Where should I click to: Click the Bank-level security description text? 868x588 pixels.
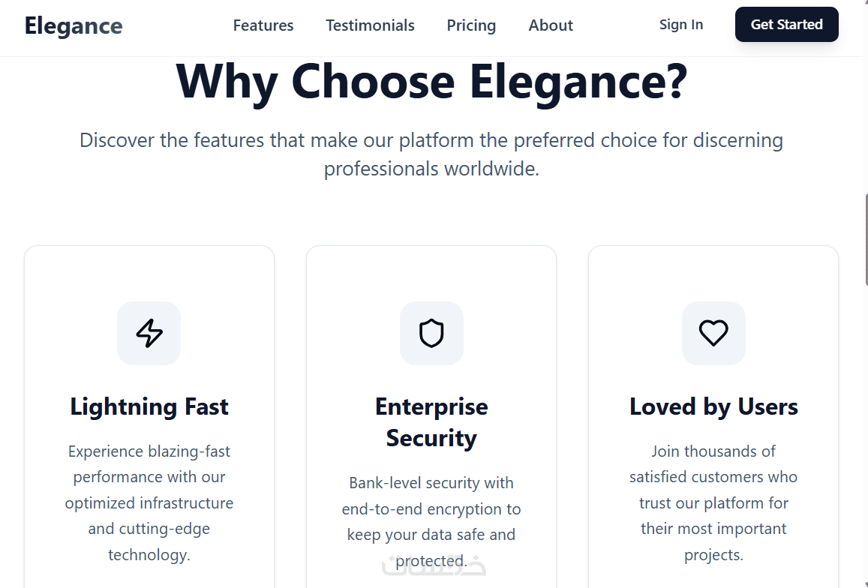pyautogui.click(x=431, y=522)
